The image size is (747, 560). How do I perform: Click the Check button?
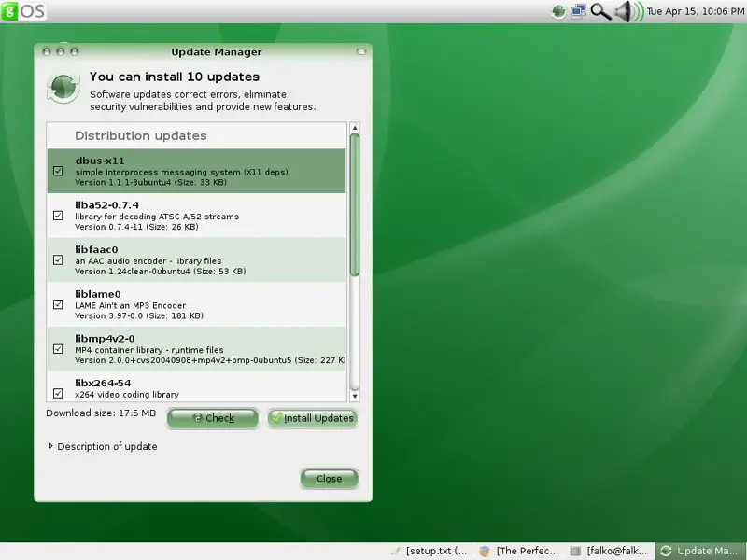pyautogui.click(x=213, y=418)
